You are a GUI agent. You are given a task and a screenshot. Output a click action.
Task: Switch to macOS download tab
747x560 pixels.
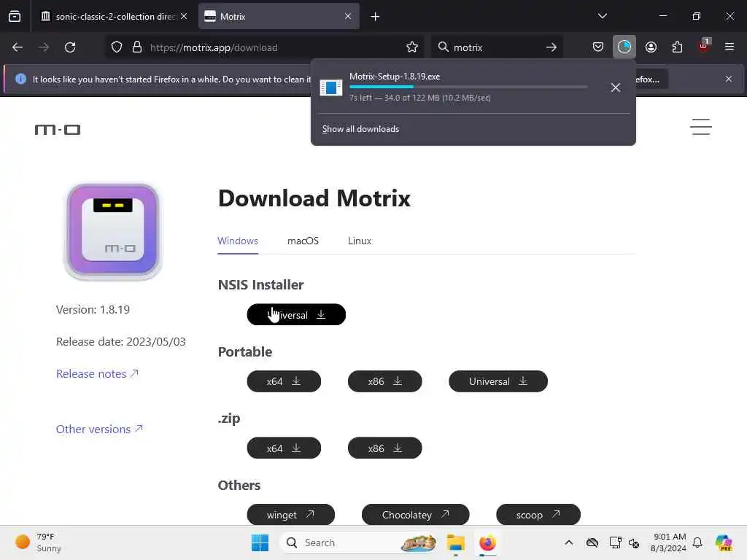pos(303,241)
